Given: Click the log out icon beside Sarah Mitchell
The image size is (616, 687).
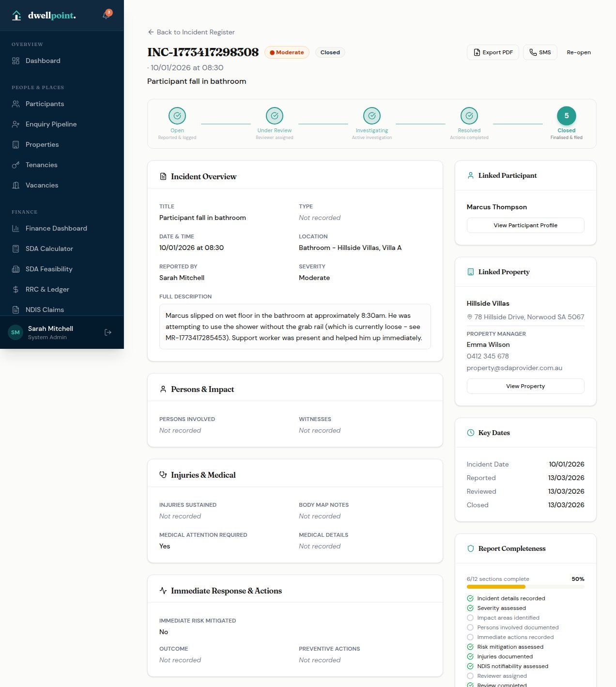Looking at the screenshot, I should coord(108,332).
